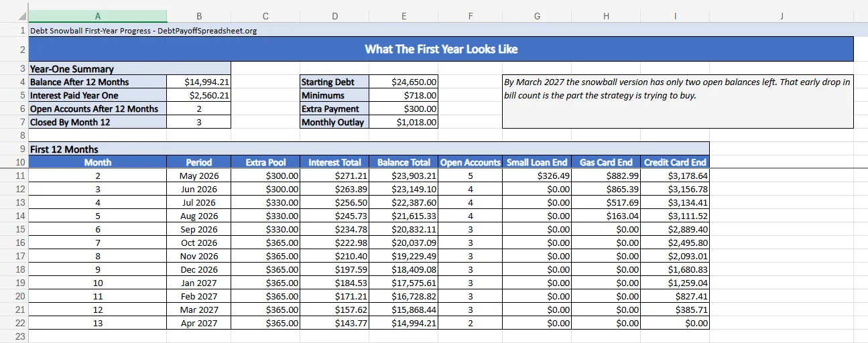Click credit card end $385.71
Image resolution: width=868 pixels, height=343 pixels.
(x=675, y=310)
